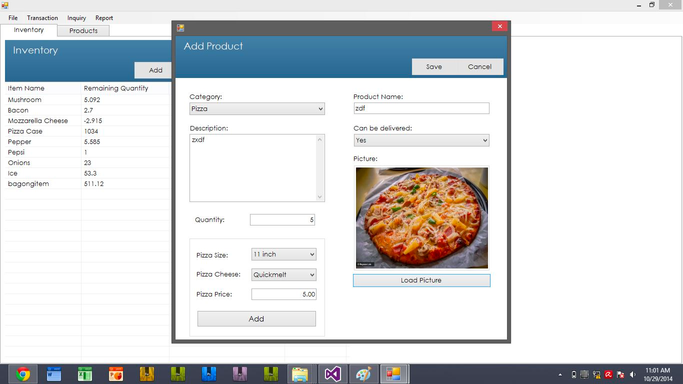
Task: Click the Description box scroll-down arrow
Action: 320,197
